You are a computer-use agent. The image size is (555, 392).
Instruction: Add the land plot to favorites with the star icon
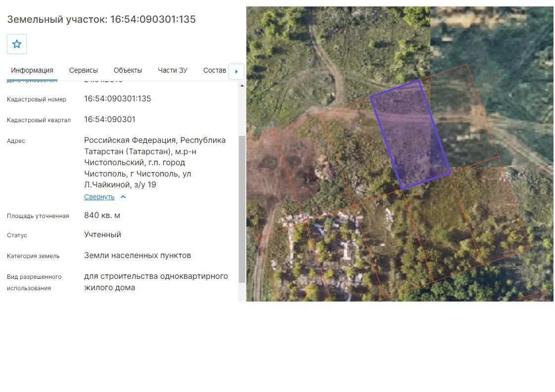tap(17, 44)
